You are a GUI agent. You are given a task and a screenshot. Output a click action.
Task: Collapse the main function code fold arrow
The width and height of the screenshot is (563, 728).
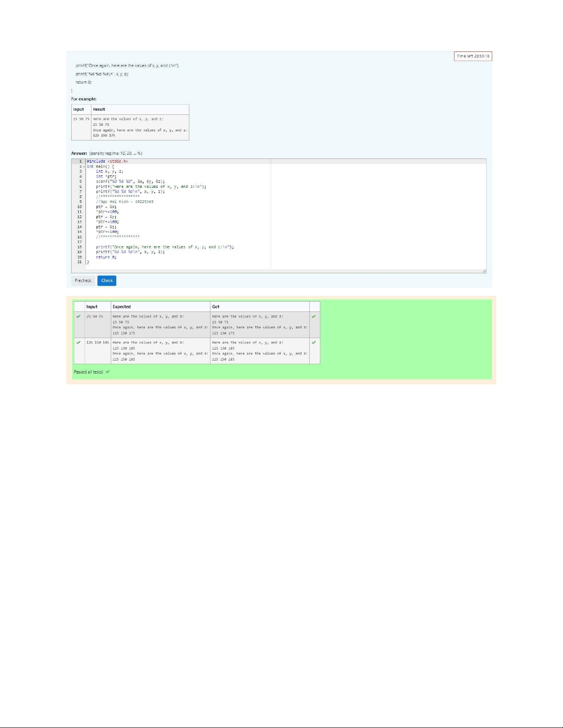tap(84, 167)
